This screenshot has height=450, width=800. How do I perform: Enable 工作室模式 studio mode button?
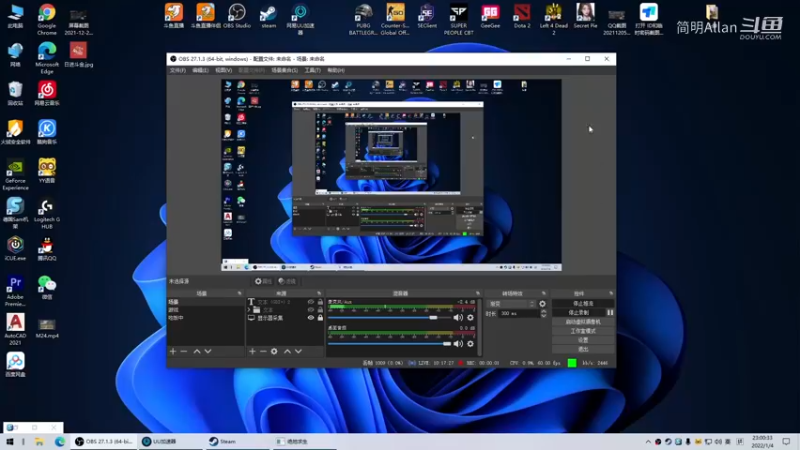point(583,331)
